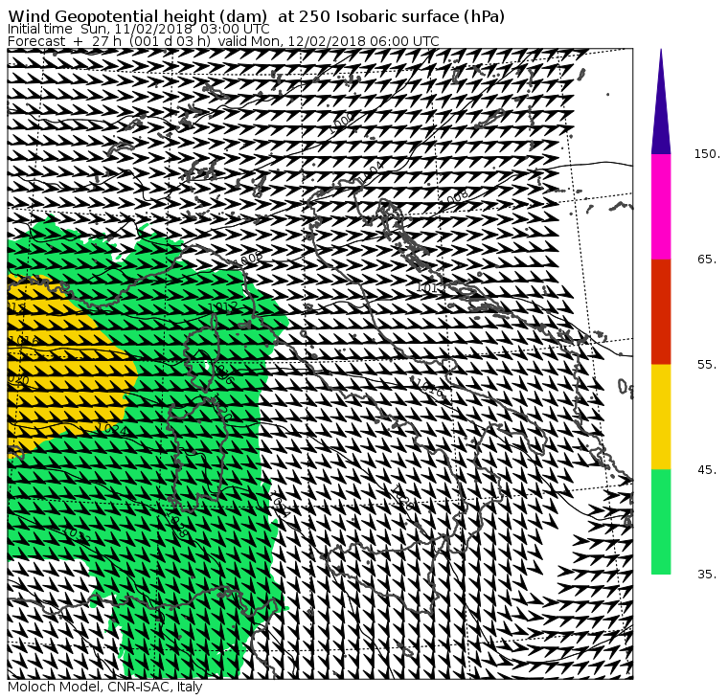Click the plot title 'Wind Geopotential height (dam)'
The image size is (728, 700).
(x=137, y=16)
